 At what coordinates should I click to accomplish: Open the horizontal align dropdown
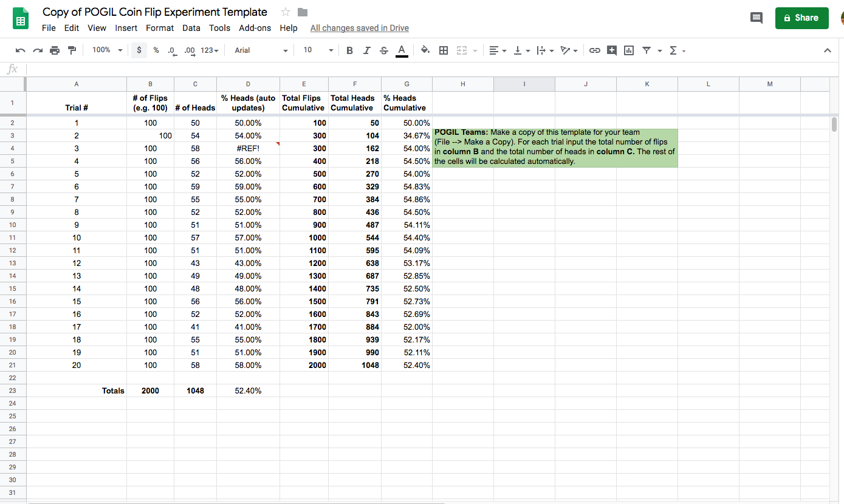pos(497,50)
